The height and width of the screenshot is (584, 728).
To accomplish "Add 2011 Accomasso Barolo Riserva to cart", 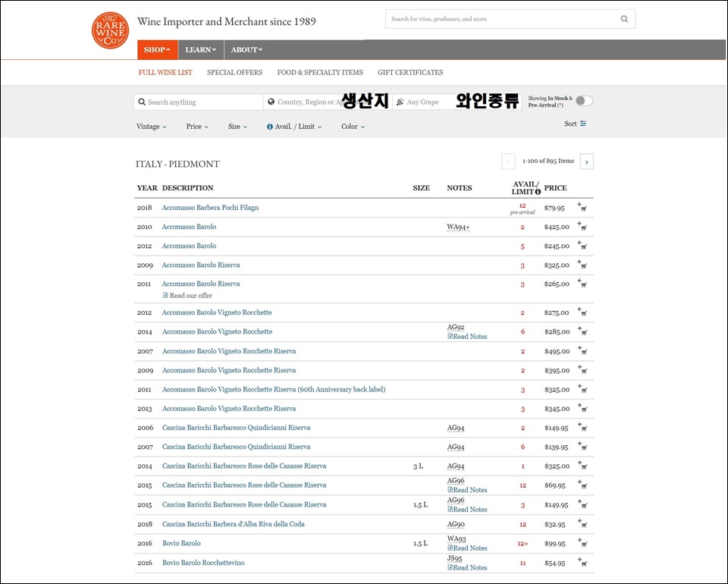I will click(x=582, y=283).
